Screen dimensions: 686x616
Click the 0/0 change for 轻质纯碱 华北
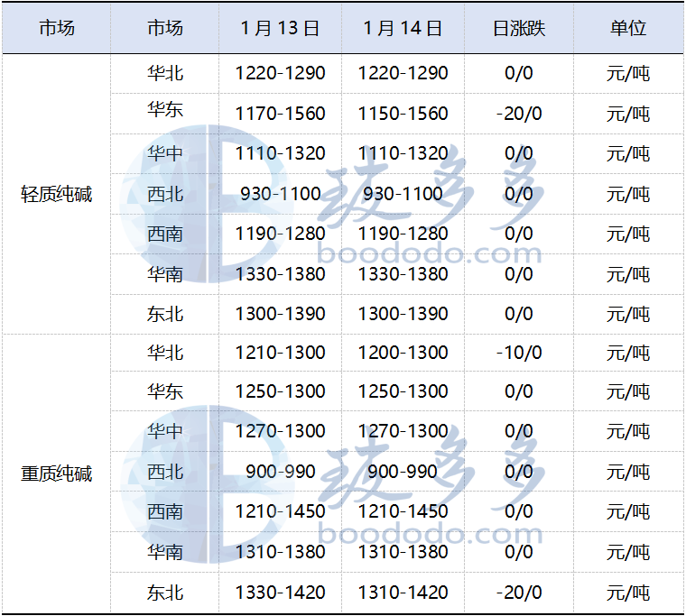point(518,73)
